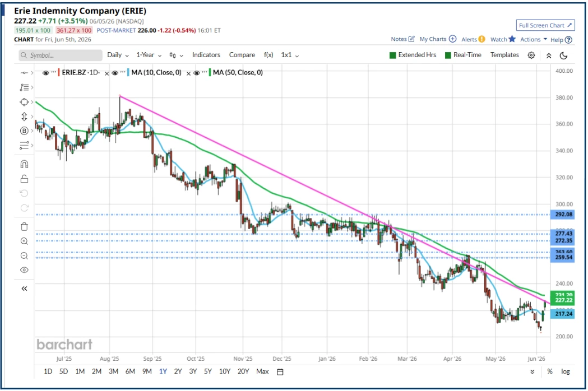The image size is (588, 391).
Task: Undo the last drawing action
Action: [x=24, y=193]
